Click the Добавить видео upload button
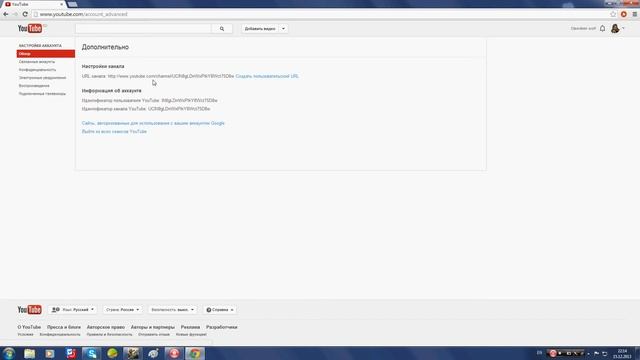640x360 pixels. (260, 29)
